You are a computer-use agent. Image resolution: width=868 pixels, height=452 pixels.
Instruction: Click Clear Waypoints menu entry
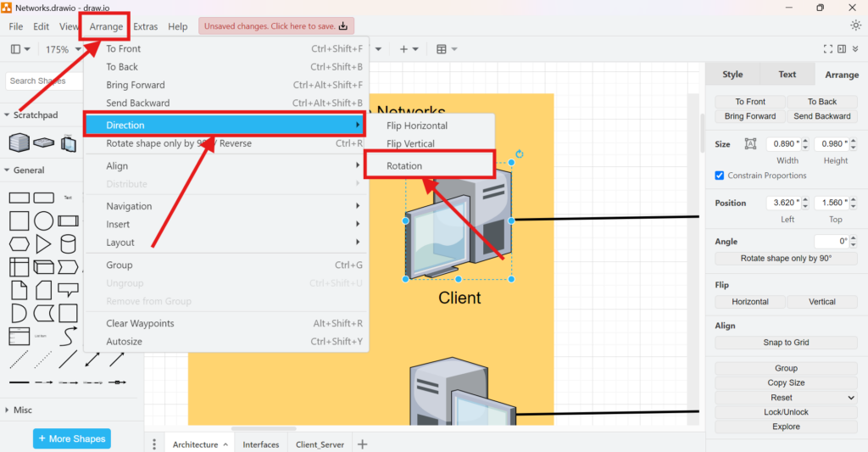coord(225,323)
